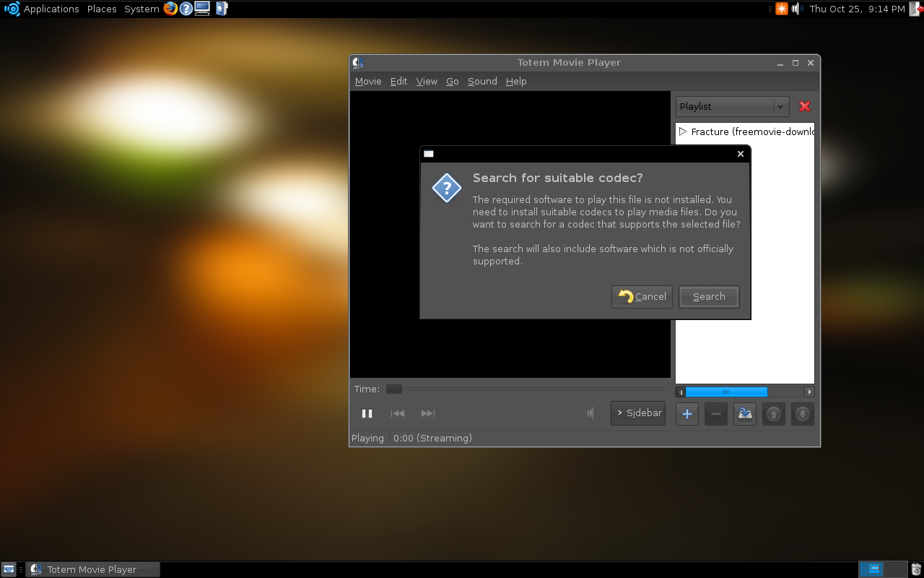924x578 pixels.
Task: Open the Help menu in Totem
Action: pyautogui.click(x=516, y=82)
